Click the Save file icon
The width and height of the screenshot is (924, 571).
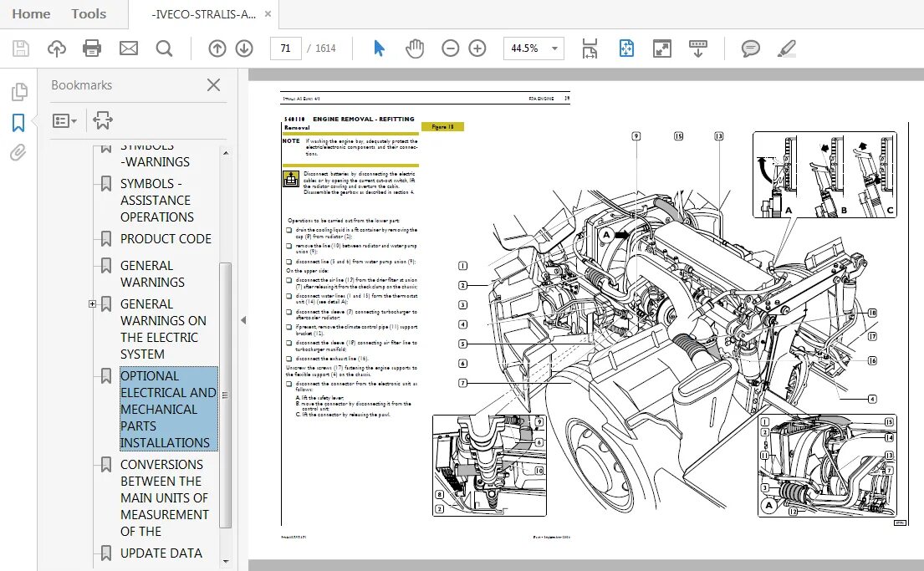click(x=21, y=48)
